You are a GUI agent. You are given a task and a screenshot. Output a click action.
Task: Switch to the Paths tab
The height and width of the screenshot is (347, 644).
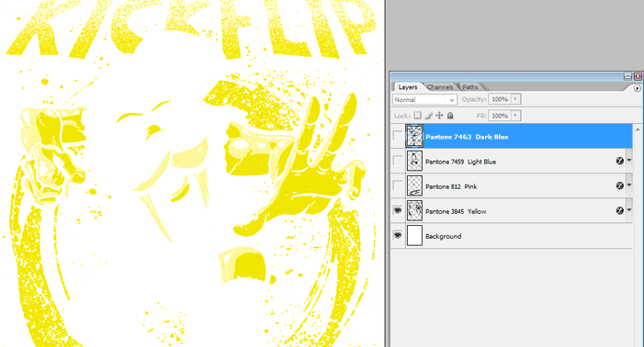pos(470,87)
